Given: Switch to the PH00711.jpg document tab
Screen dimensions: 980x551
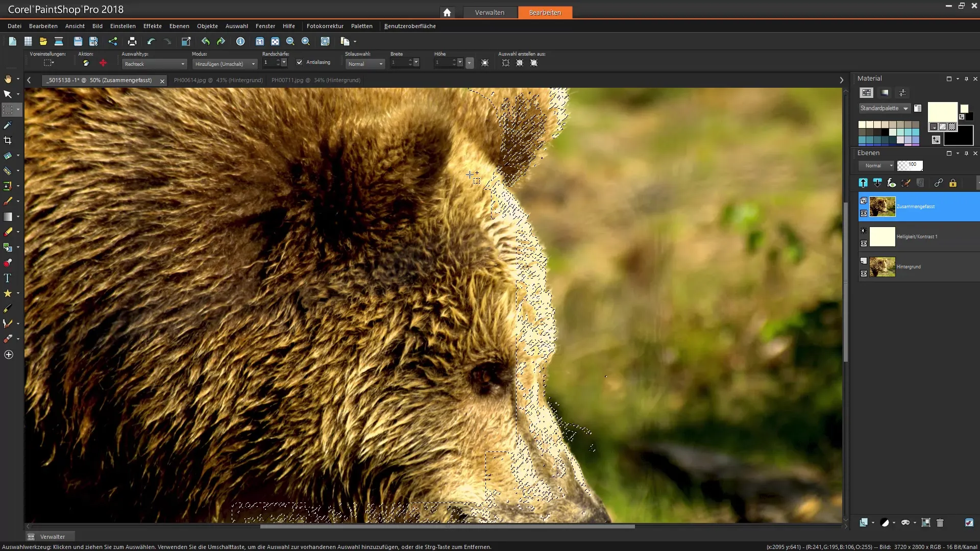Looking at the screenshot, I should click(x=316, y=80).
